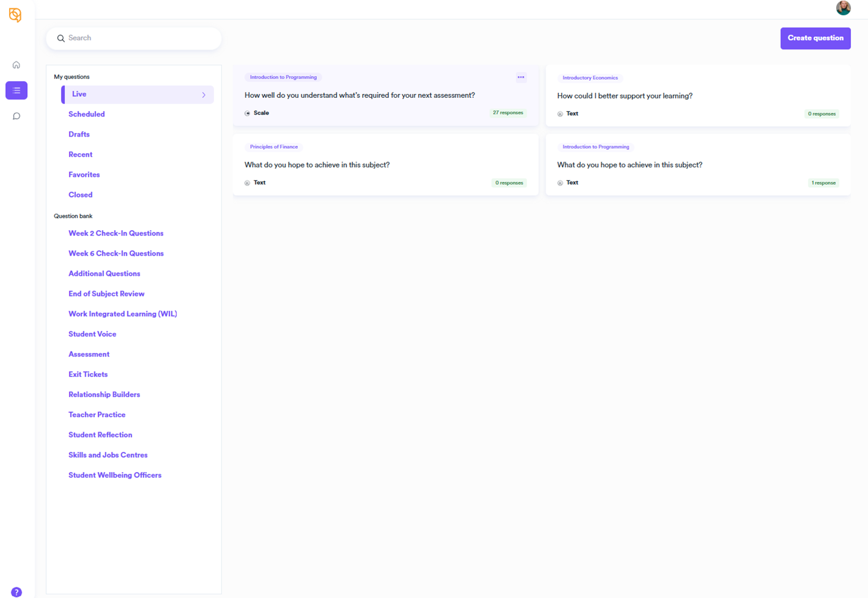Open Week 2 Check-In Questions bank
868x598 pixels.
coord(116,233)
